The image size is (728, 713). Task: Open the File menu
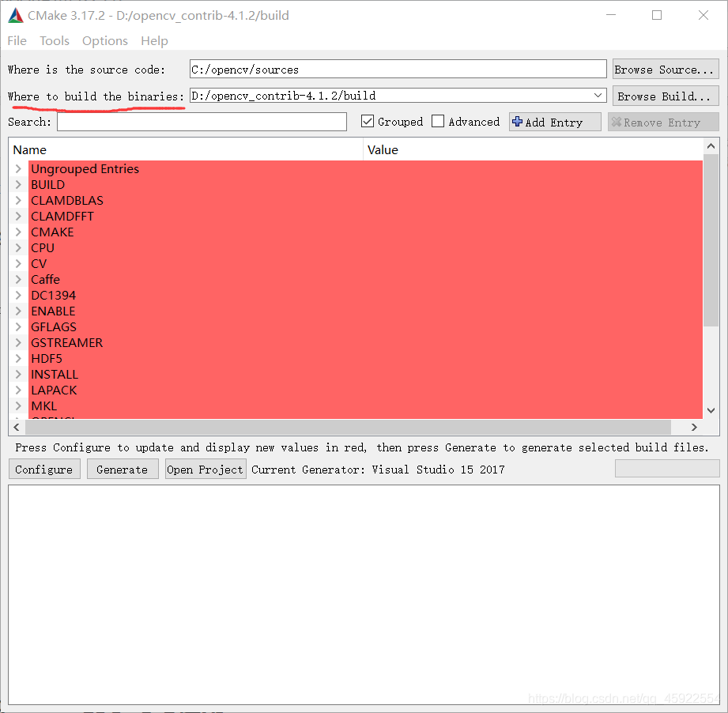17,41
